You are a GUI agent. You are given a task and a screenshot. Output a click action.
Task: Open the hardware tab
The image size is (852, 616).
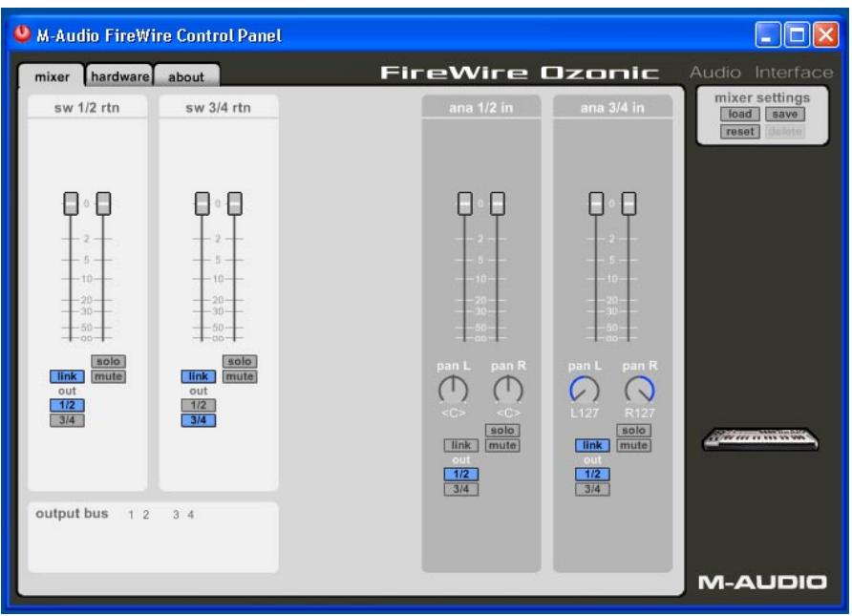point(119,76)
